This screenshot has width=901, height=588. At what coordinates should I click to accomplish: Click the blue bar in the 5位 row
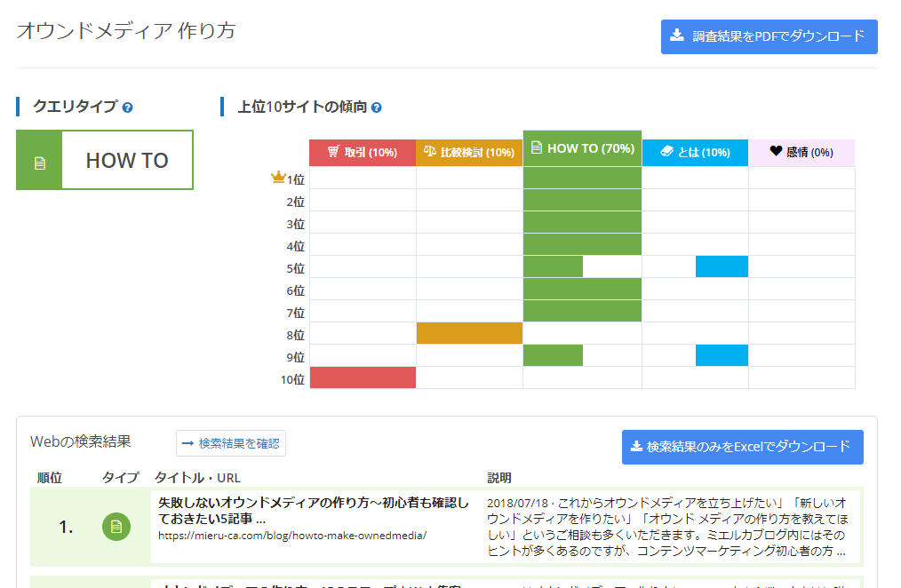[722, 266]
